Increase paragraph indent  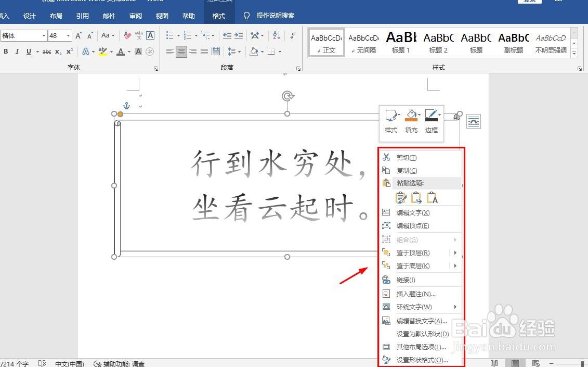[239, 35]
